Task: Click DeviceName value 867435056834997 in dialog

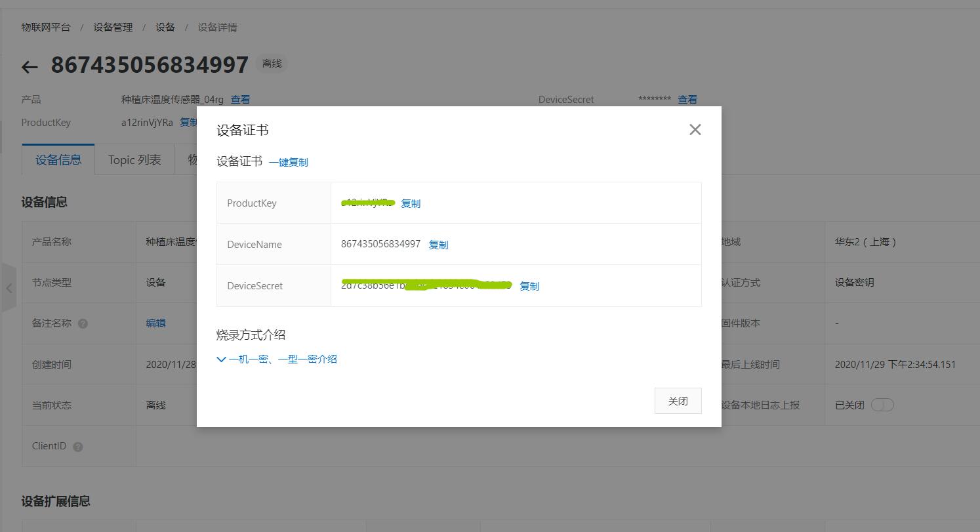Action: pos(380,244)
